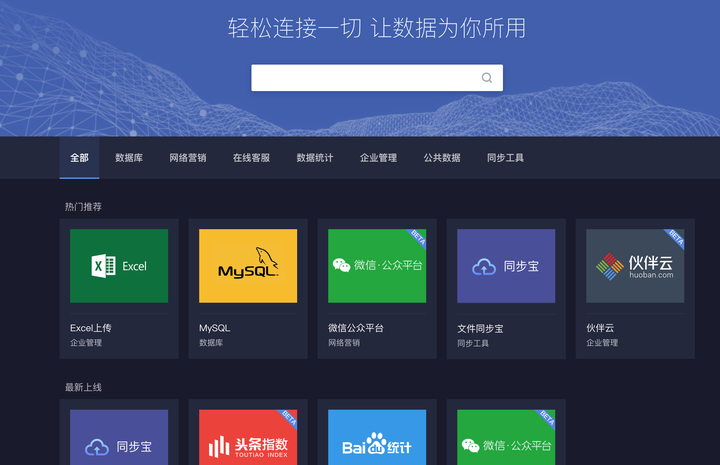720x465 pixels.
Task: Click 数据库 label under MySQL card
Action: tap(211, 342)
